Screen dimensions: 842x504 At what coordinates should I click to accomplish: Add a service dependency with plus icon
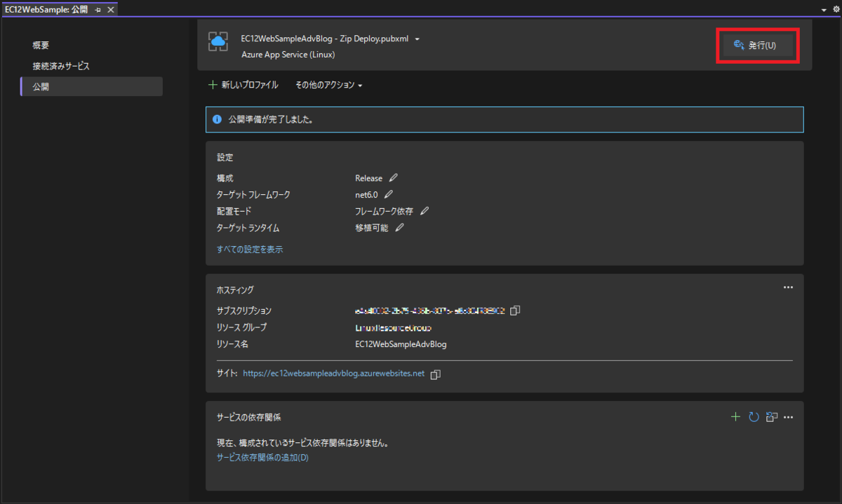coord(735,417)
